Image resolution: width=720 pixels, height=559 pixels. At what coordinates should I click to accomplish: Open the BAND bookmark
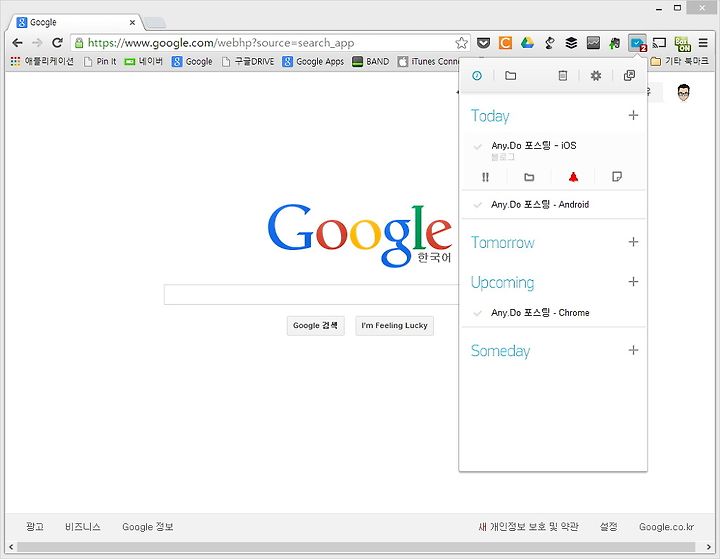pyautogui.click(x=371, y=61)
